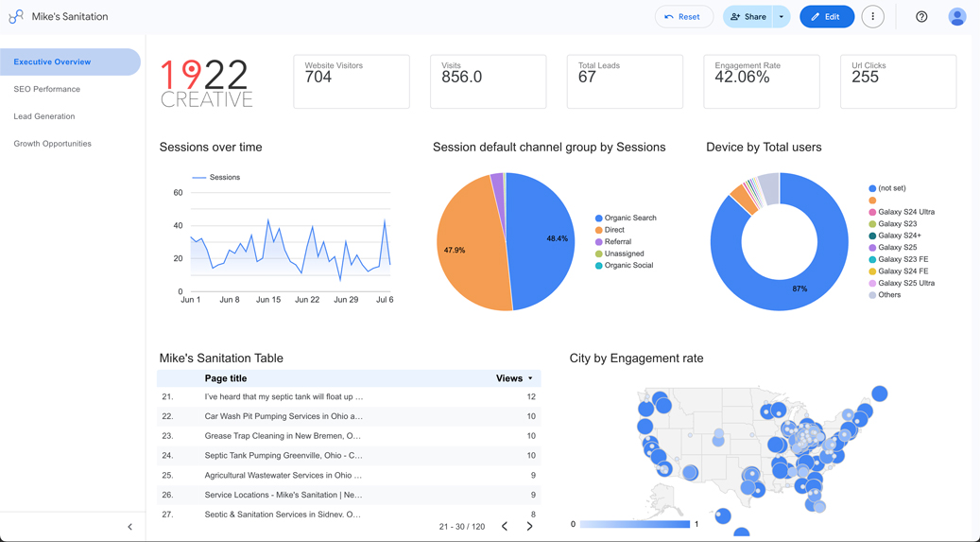
Task: Click Galaxy S25 Ultra legend item
Action: click(902, 284)
